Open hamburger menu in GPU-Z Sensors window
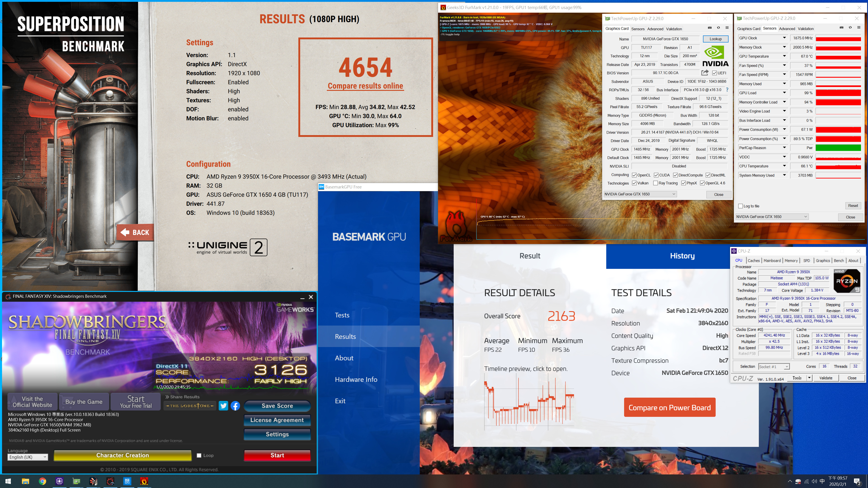This screenshot has width=868, height=488. click(x=859, y=28)
